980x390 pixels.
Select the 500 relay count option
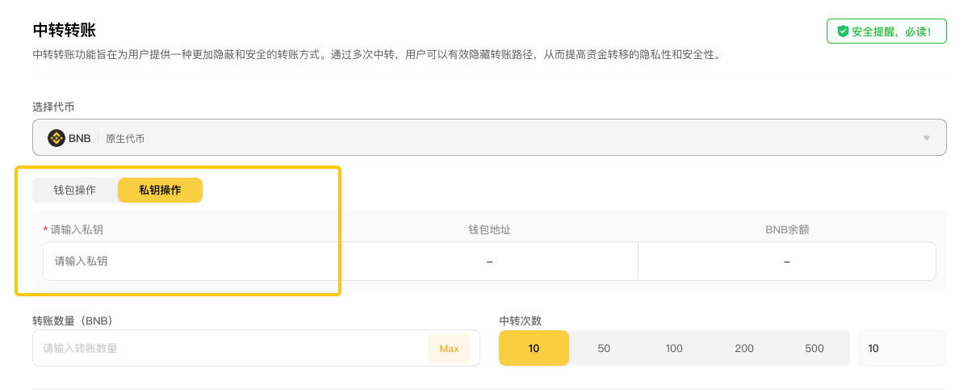[815, 349]
